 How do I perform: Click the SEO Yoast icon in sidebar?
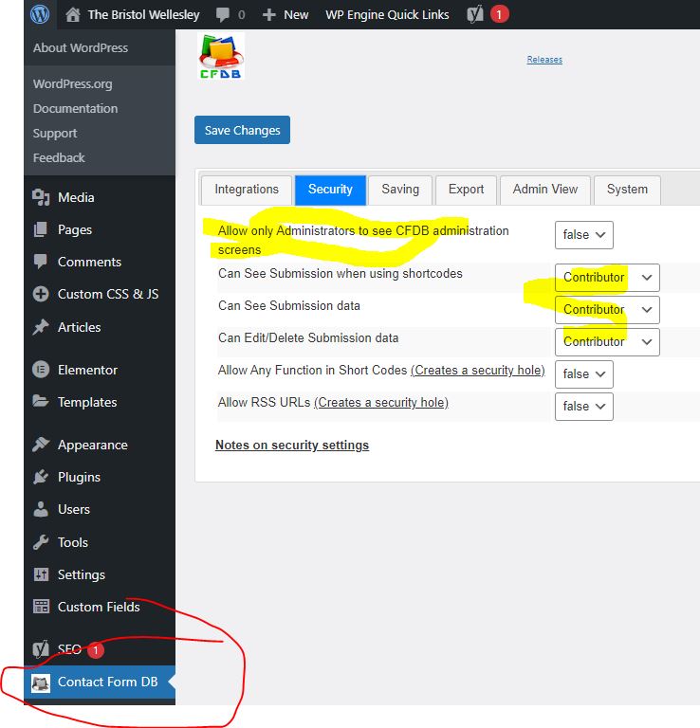pyautogui.click(x=41, y=649)
